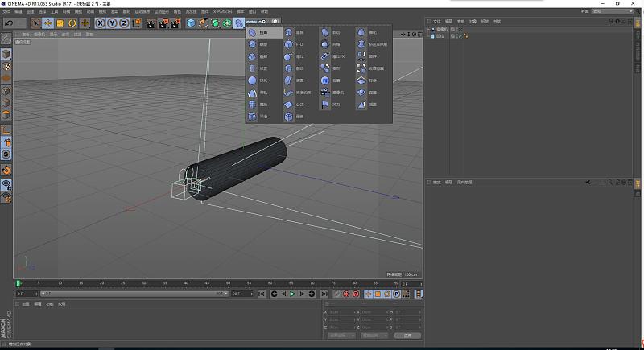Toggle X-axis lock button

[x=101, y=23]
